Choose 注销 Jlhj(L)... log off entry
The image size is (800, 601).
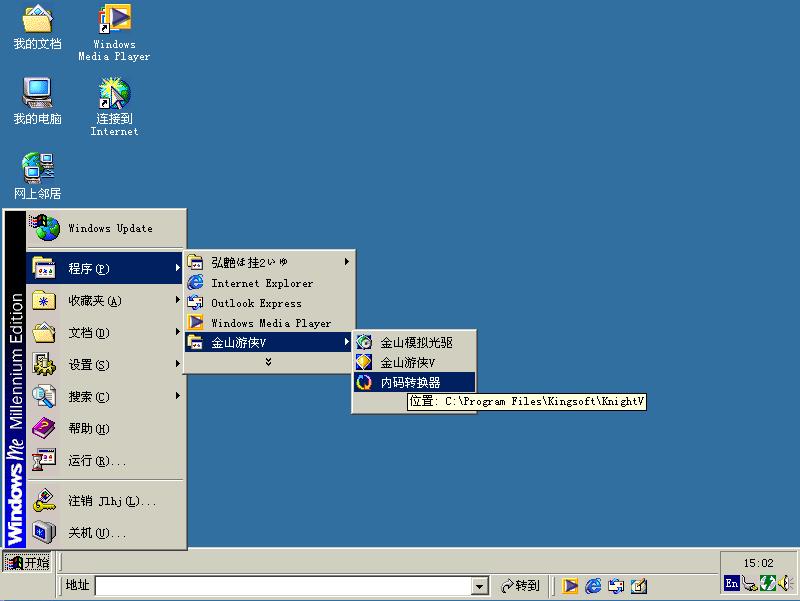tap(105, 501)
